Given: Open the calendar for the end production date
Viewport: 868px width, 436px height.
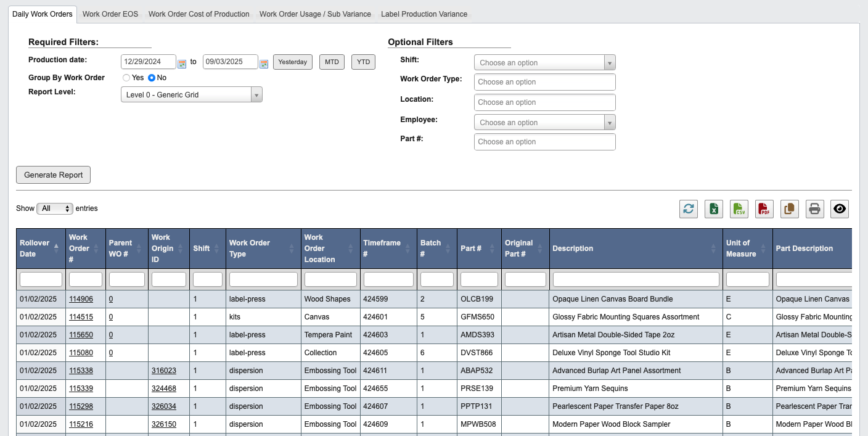Looking at the screenshot, I should pyautogui.click(x=264, y=64).
